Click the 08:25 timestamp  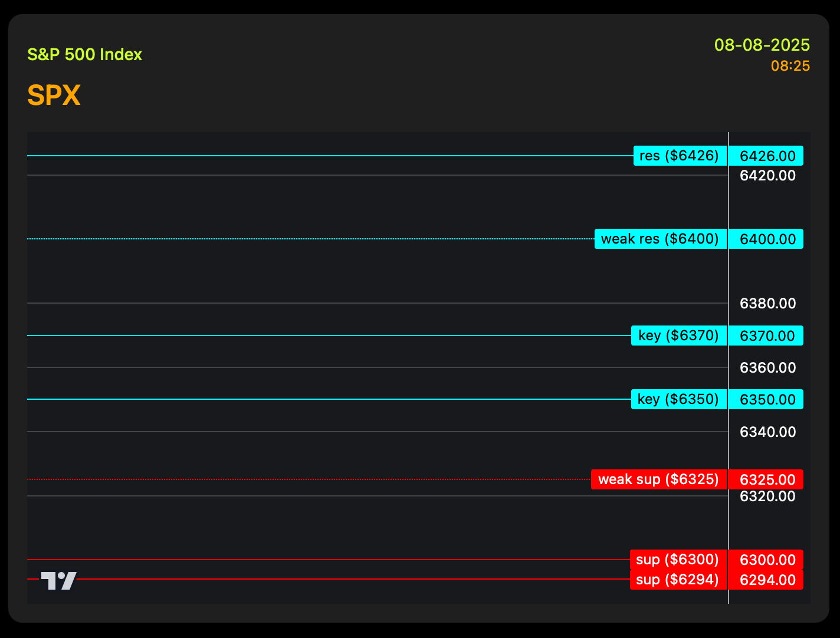click(790, 66)
